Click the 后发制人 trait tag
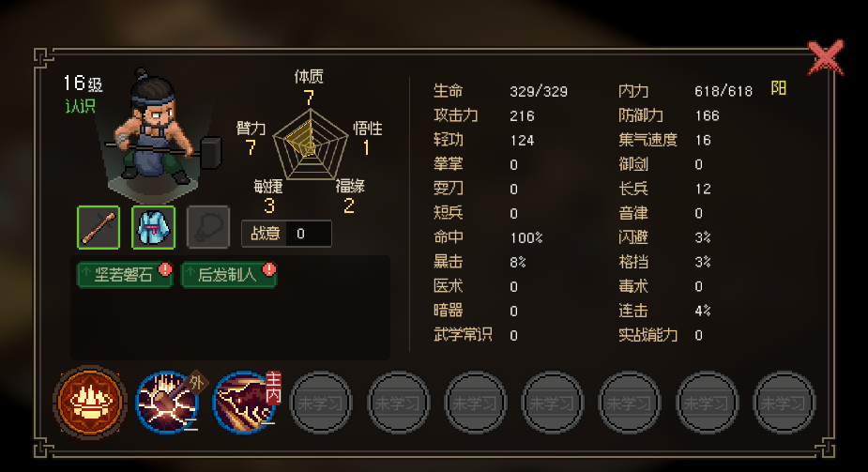Screen dimensions: 868x472 [229, 274]
